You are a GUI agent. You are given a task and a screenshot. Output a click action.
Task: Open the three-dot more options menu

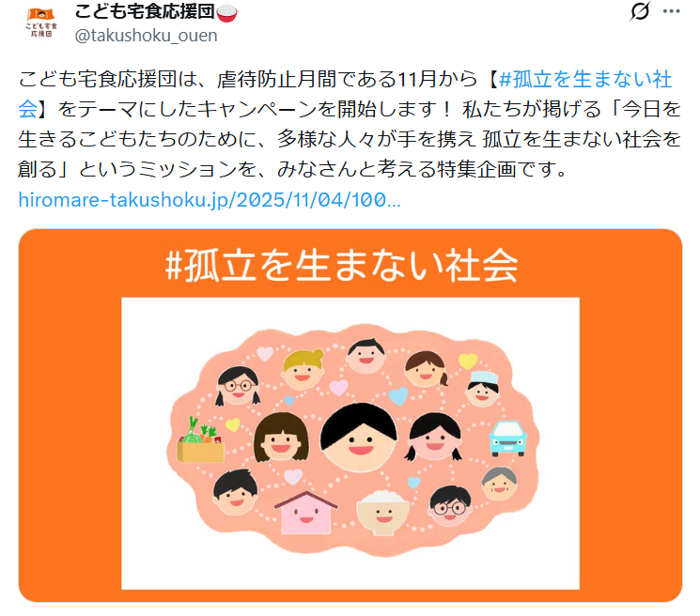pos(672,11)
